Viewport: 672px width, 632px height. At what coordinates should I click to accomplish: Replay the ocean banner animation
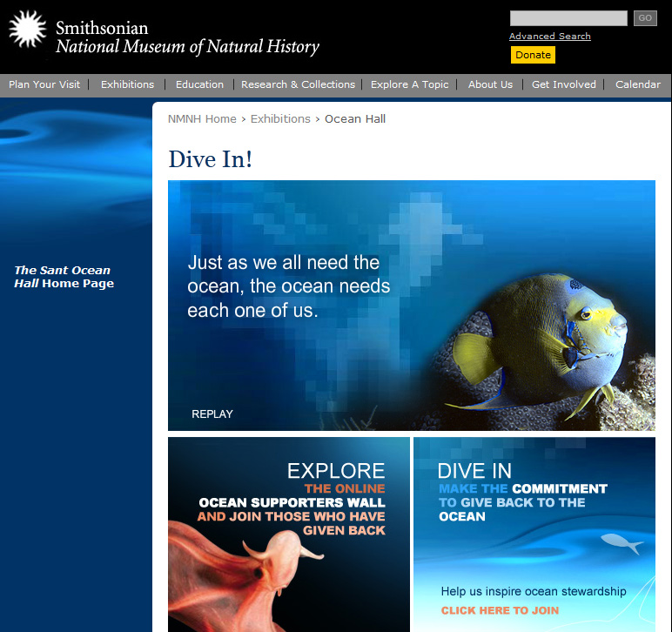212,414
